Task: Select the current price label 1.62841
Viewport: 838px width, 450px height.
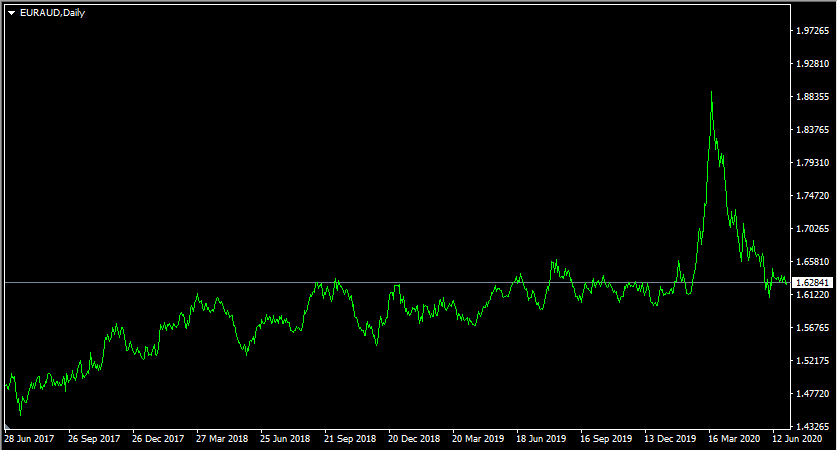Action: [812, 283]
